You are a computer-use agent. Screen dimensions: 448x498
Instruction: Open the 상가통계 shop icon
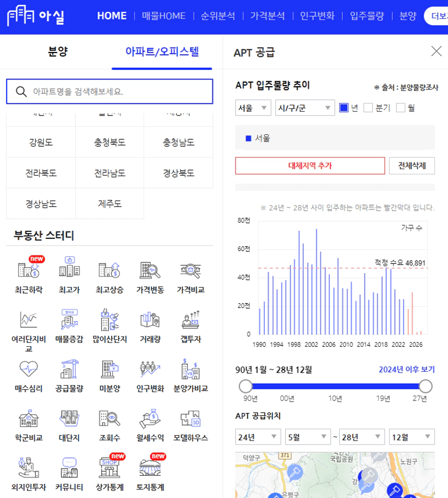click(x=110, y=467)
